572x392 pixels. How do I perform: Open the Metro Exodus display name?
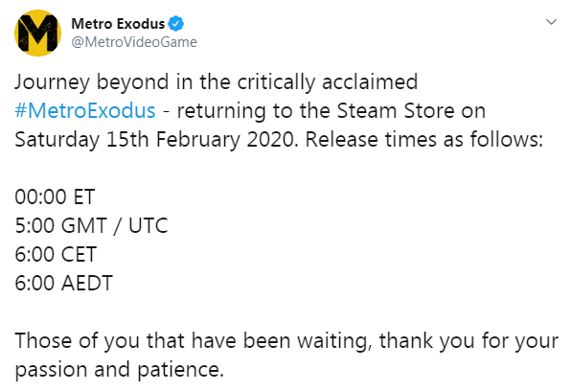tap(118, 24)
